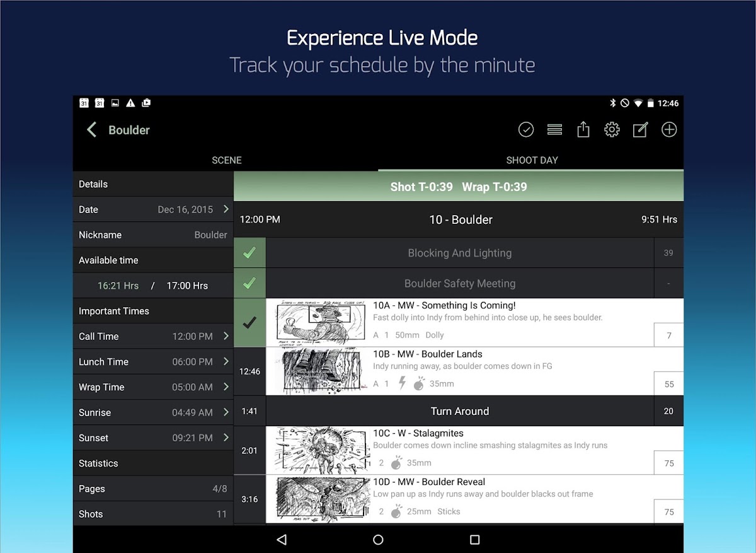The width and height of the screenshot is (756, 553).
Task: Toggle the checkmark for shot 10A
Action: click(249, 323)
